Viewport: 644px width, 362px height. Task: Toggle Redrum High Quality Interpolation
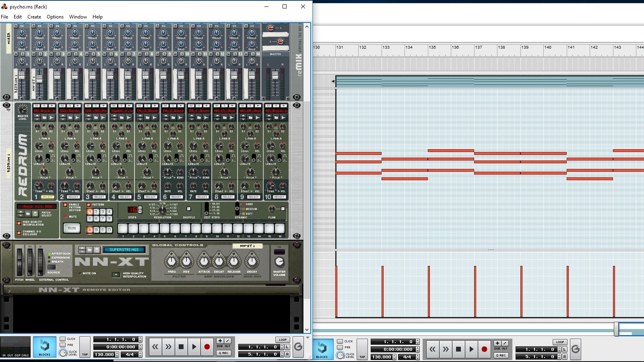(19, 223)
